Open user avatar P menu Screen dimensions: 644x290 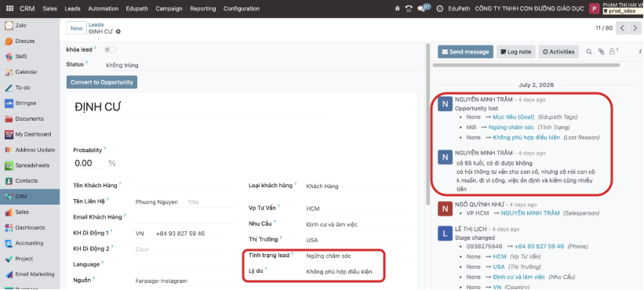594,9
